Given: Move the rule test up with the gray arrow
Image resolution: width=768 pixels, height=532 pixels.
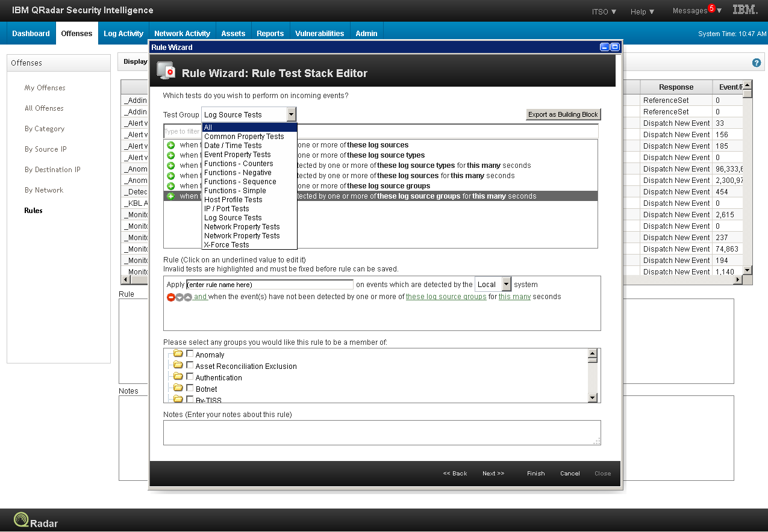Looking at the screenshot, I should (x=188, y=297).
